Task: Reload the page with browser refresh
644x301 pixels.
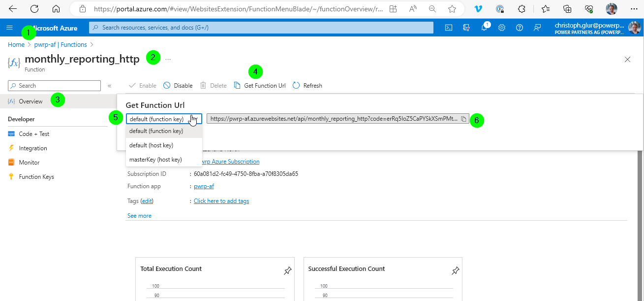Action: pyautogui.click(x=34, y=9)
